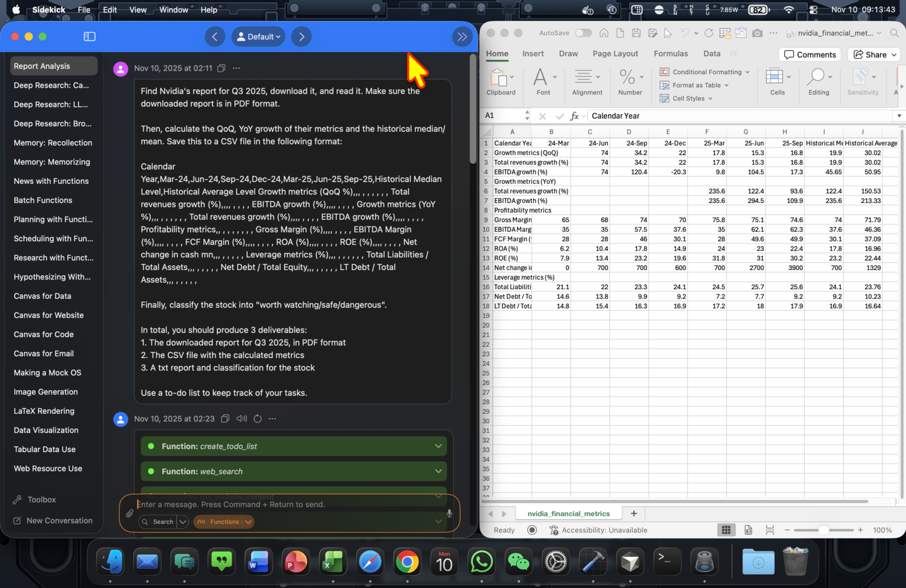
Task: Expand the create_todo_list function result
Action: tap(438, 446)
